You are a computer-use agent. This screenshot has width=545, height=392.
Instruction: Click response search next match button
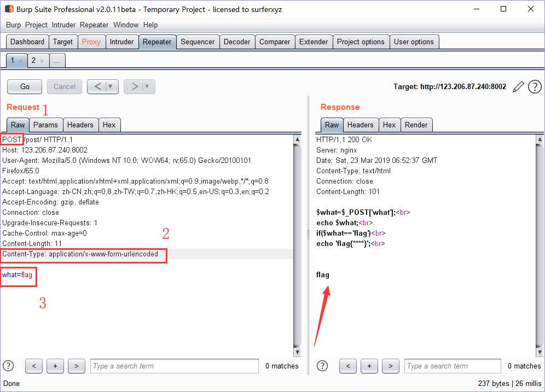click(x=390, y=366)
